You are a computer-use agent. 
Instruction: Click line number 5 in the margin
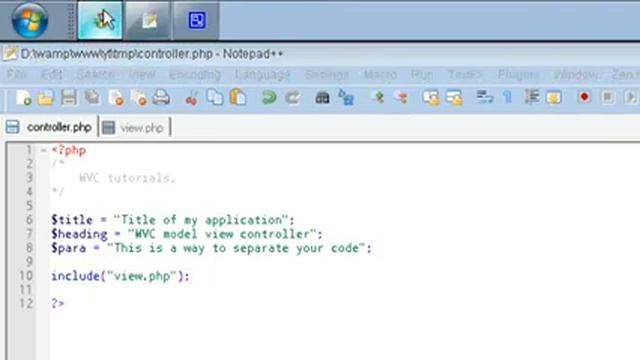29,205
